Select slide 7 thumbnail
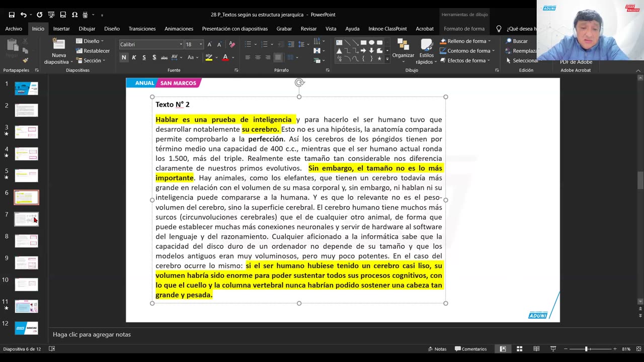This screenshot has width=644, height=362. tap(26, 219)
